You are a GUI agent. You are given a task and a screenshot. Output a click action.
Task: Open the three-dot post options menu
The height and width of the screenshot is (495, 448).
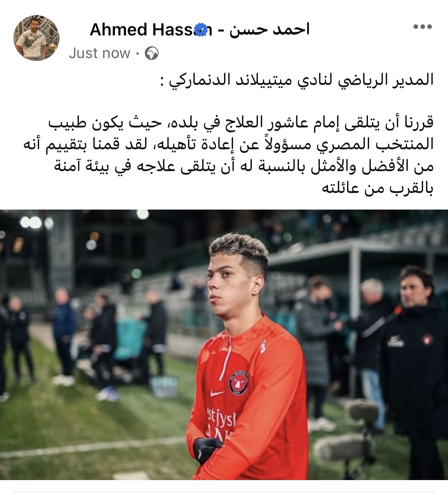pos(423,27)
